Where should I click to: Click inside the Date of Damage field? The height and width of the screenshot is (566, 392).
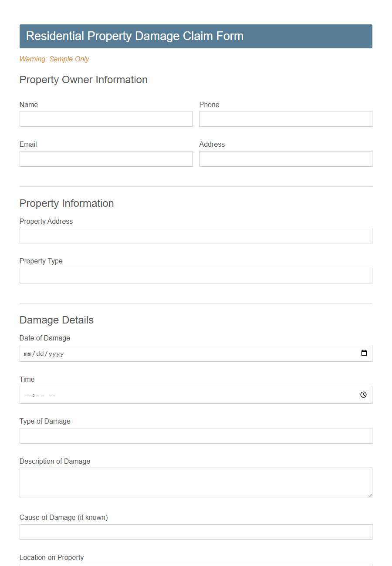(x=174, y=353)
